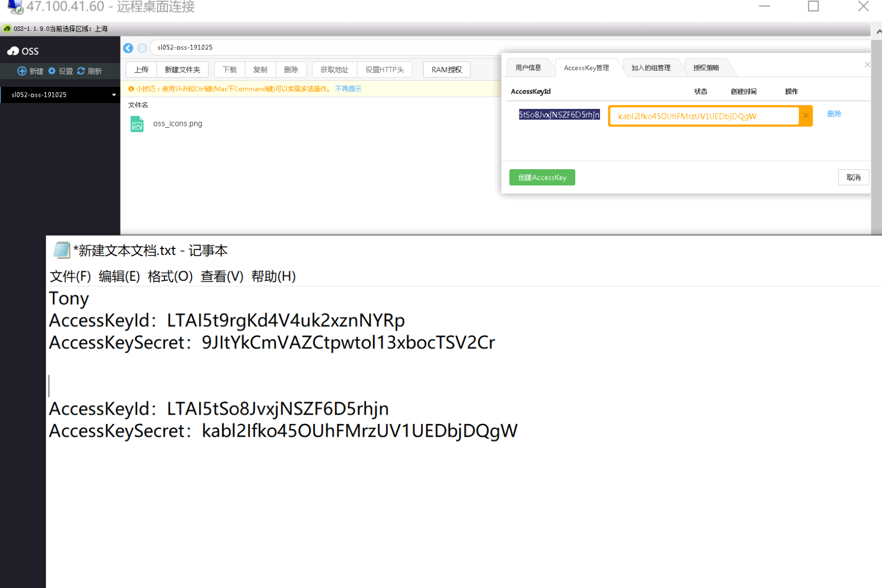Click the 9JItYkCmVAZCtpwtol13xbocTSV2Cr line
Screen dimensions: 882x588
coord(272,343)
